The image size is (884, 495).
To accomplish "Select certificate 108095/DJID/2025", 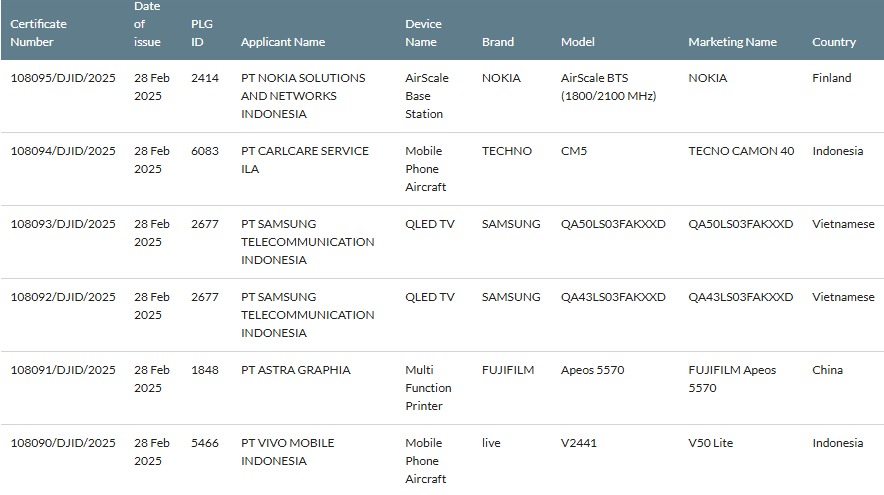I will [63, 78].
